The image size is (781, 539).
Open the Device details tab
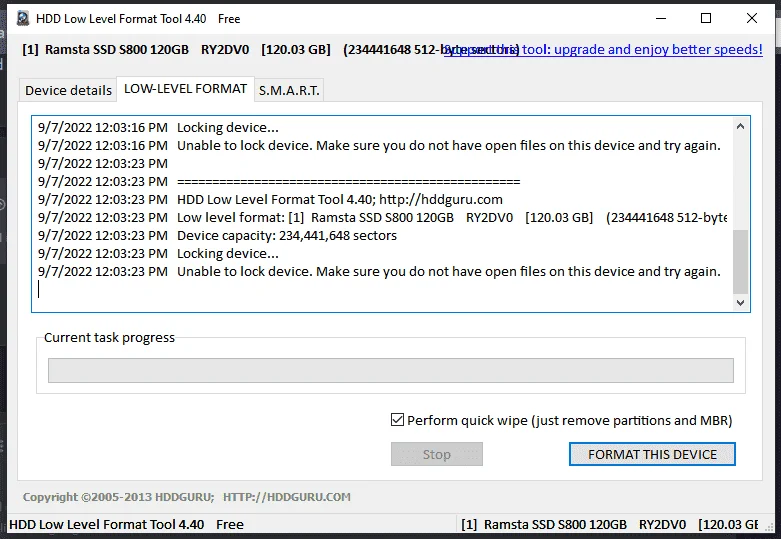click(68, 90)
